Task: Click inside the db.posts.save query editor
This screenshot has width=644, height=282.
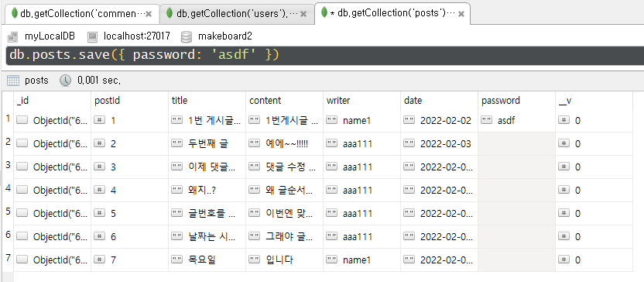Action: [x=325, y=55]
